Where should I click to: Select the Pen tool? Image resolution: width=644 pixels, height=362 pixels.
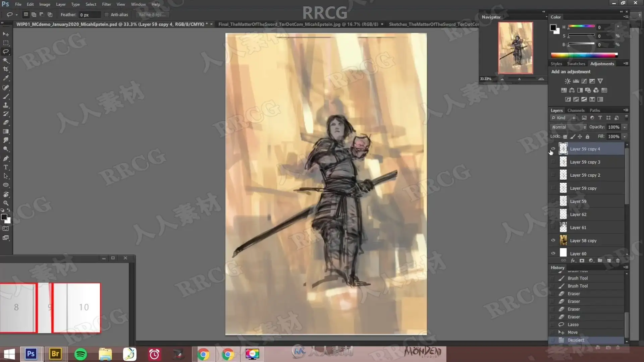click(6, 158)
